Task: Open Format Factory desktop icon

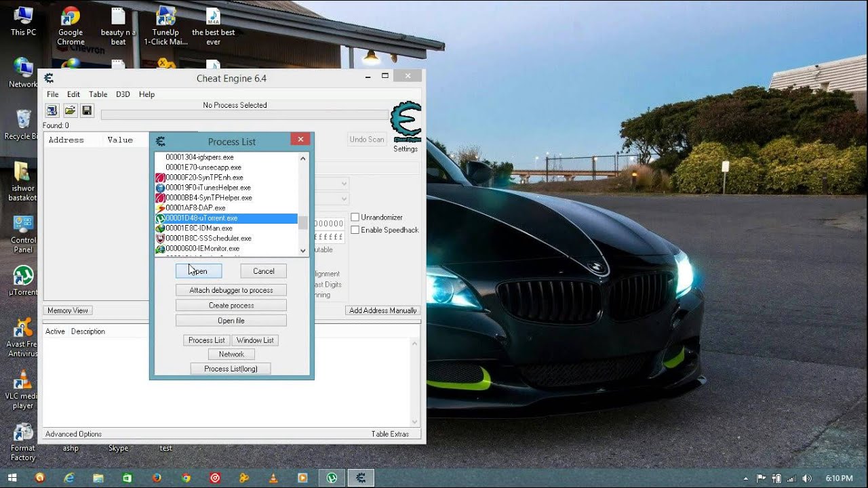Action: (x=23, y=442)
